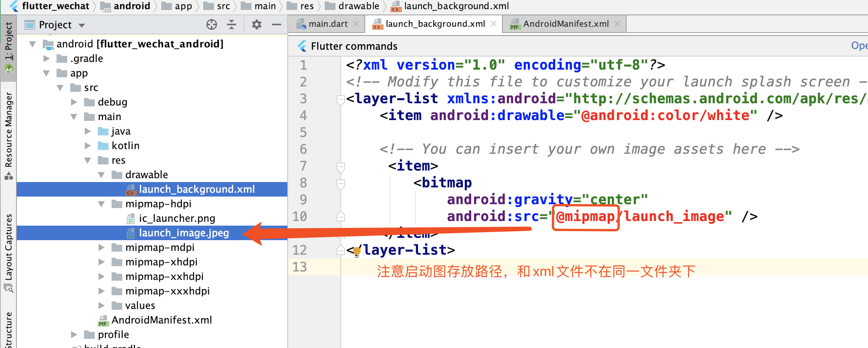Expand the java folder arrow
This screenshot has width=868, height=348.
pos(87,131)
